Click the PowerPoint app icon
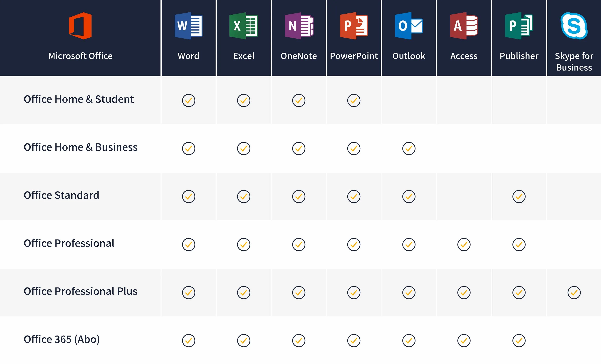Screen dimensions: 601x364 tap(354, 26)
